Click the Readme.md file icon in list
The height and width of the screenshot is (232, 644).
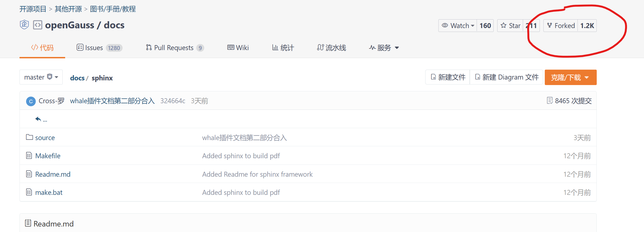29,174
